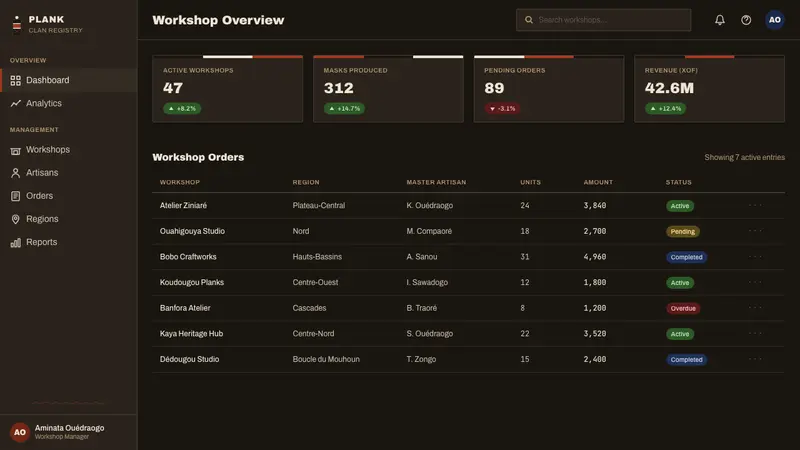Select Orders in the sidebar
The image size is (800, 450).
click(69, 196)
